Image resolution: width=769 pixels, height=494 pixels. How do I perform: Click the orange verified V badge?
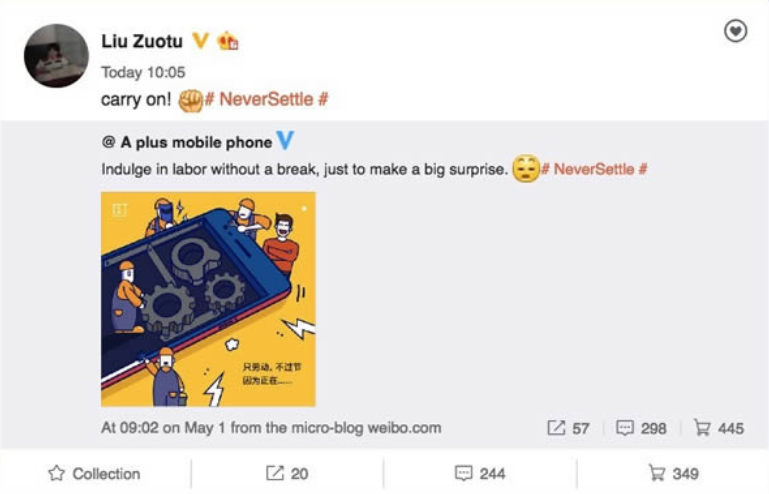point(200,40)
